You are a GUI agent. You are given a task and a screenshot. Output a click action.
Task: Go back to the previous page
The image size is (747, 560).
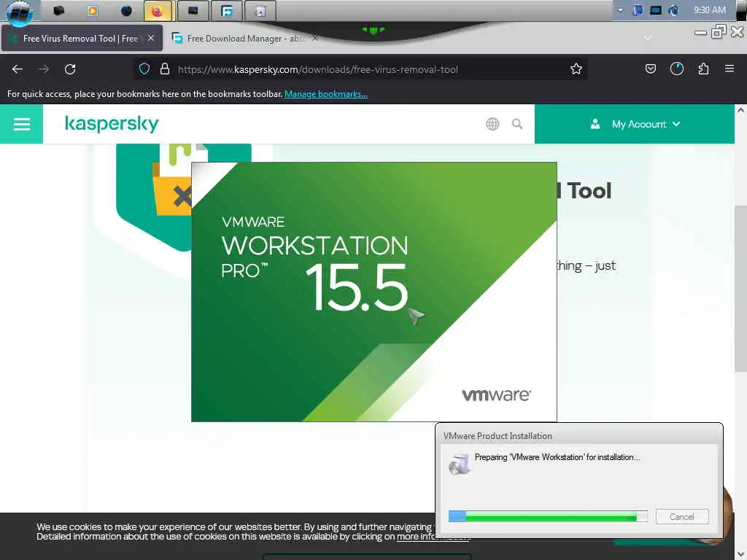tap(18, 69)
